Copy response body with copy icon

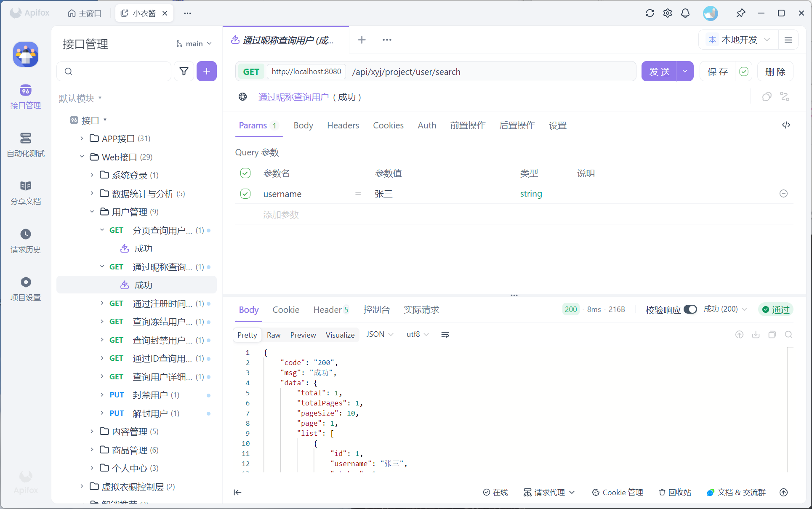click(772, 335)
